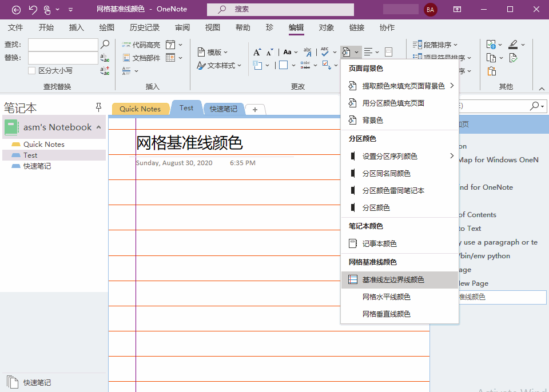Click the orange clipboard paste icon
The width and height of the screenshot is (549, 392).
492,71
